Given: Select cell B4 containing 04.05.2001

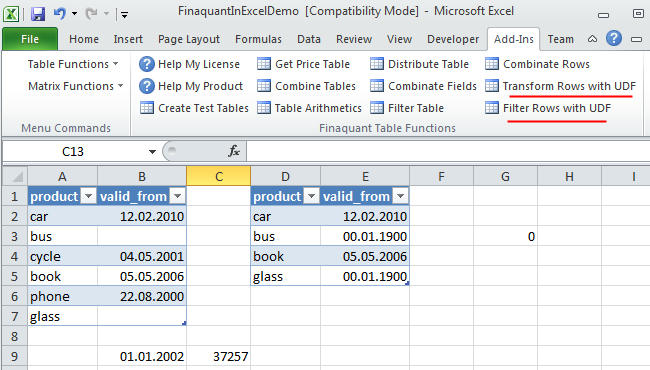Looking at the screenshot, I should click(x=142, y=256).
